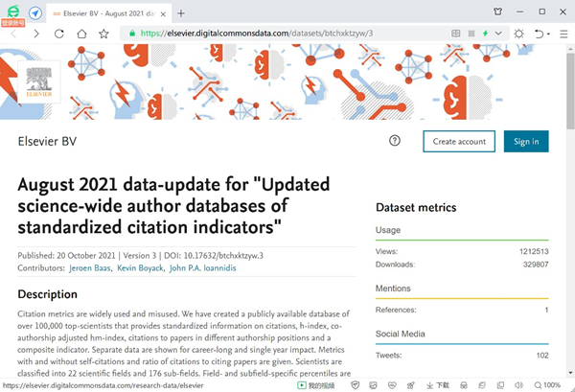
Task: Click the green padlock security icon
Action: tap(132, 34)
